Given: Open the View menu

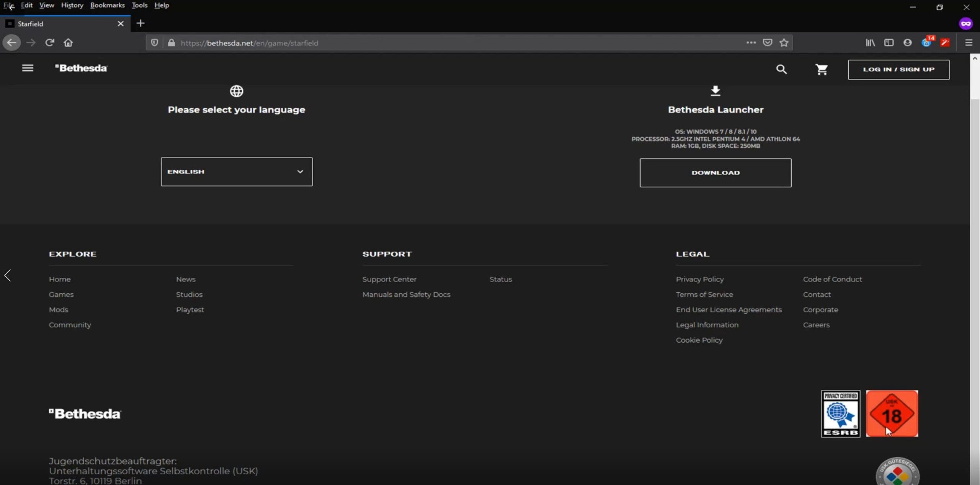Looking at the screenshot, I should [47, 5].
